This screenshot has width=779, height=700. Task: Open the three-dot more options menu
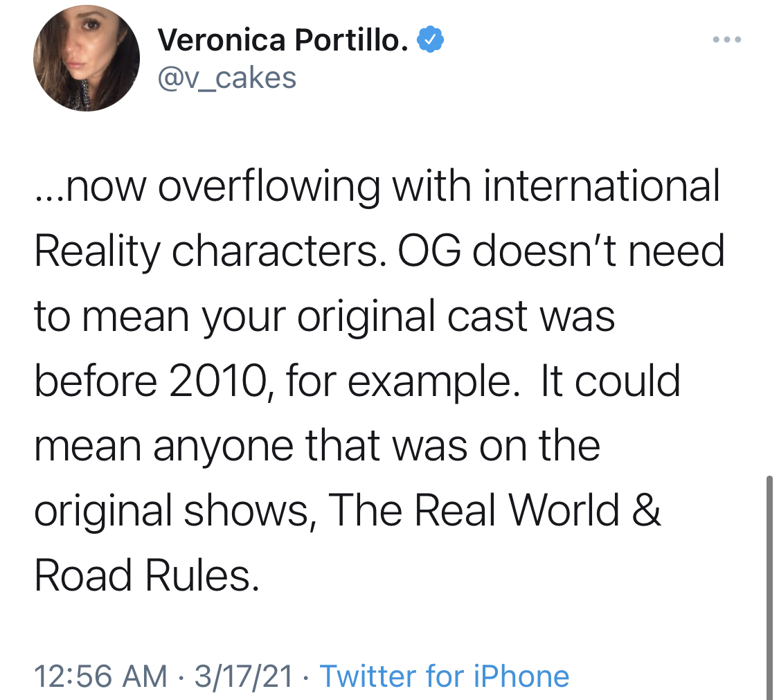727,39
